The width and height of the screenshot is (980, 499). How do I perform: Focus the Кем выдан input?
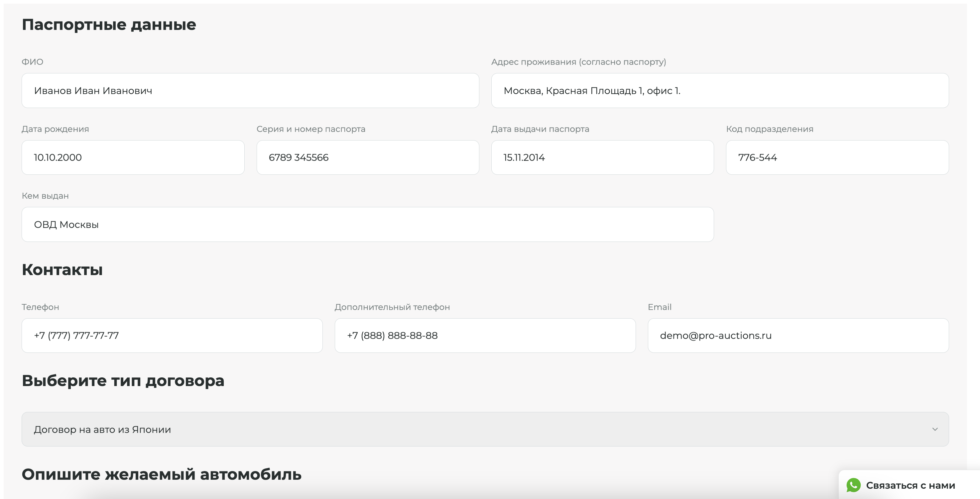click(x=368, y=224)
